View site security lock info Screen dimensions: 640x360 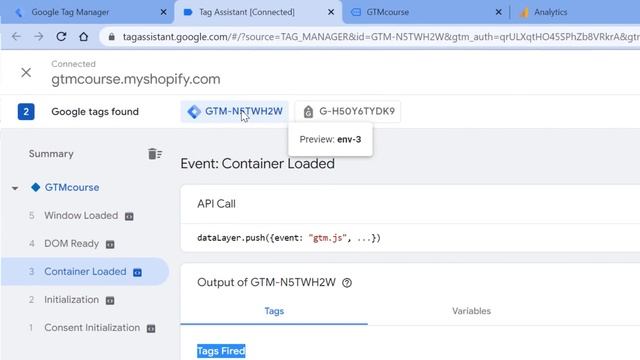pos(111,37)
